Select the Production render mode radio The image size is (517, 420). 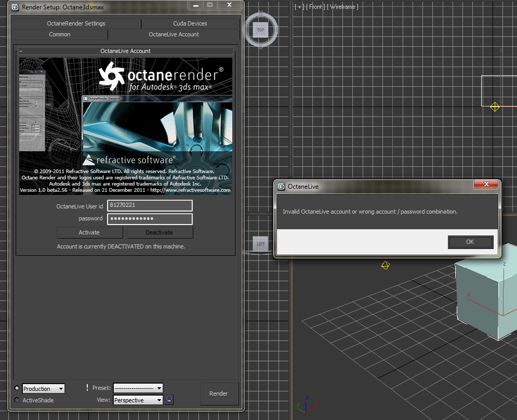(17, 388)
